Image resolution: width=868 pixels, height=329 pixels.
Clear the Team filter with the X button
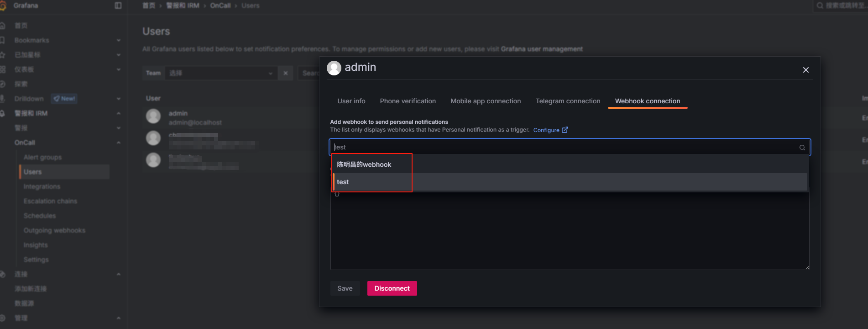coord(286,73)
